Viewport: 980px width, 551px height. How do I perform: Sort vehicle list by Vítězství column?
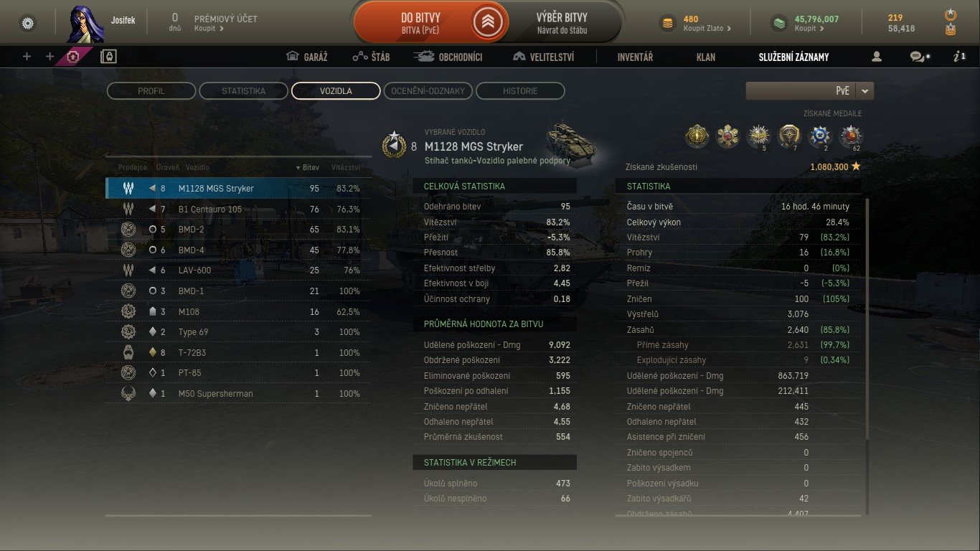pyautogui.click(x=346, y=167)
